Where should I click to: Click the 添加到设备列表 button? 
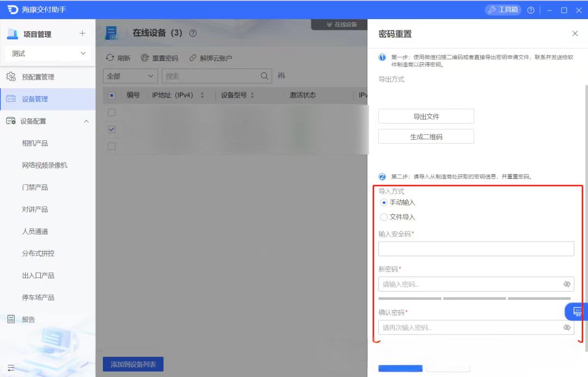[x=133, y=364]
